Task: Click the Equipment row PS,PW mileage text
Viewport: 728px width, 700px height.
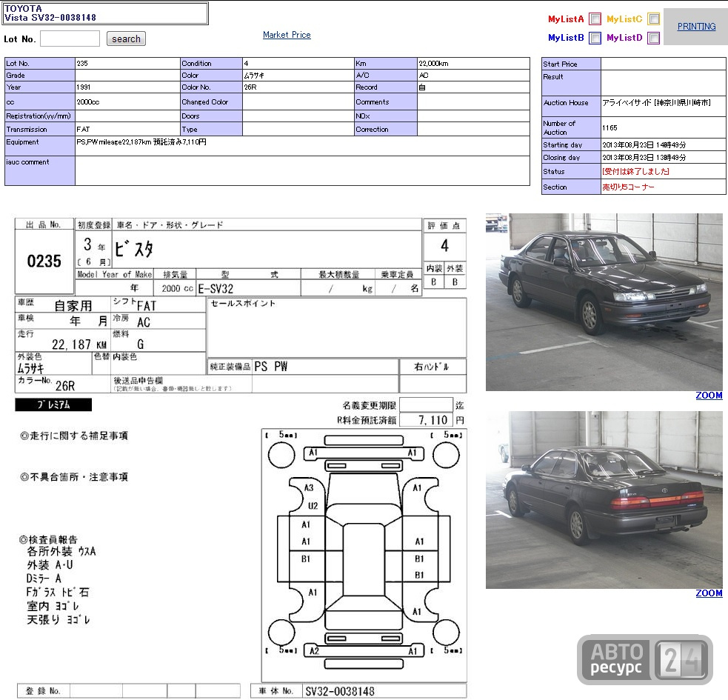Action: point(141,142)
